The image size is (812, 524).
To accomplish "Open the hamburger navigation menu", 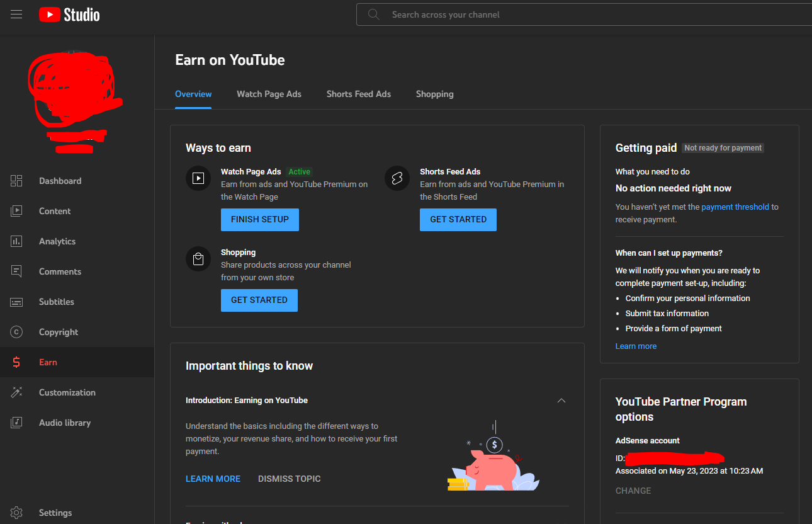I will (x=16, y=14).
